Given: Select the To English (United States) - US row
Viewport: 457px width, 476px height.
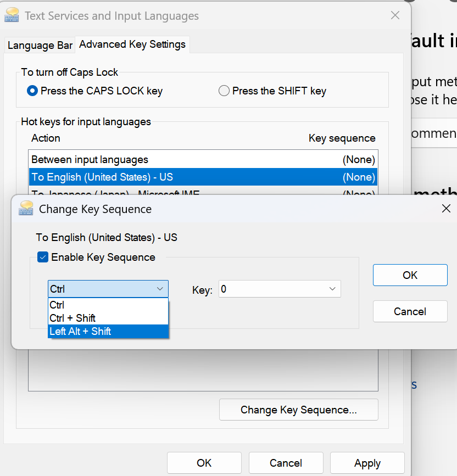Looking at the screenshot, I should 203,177.
